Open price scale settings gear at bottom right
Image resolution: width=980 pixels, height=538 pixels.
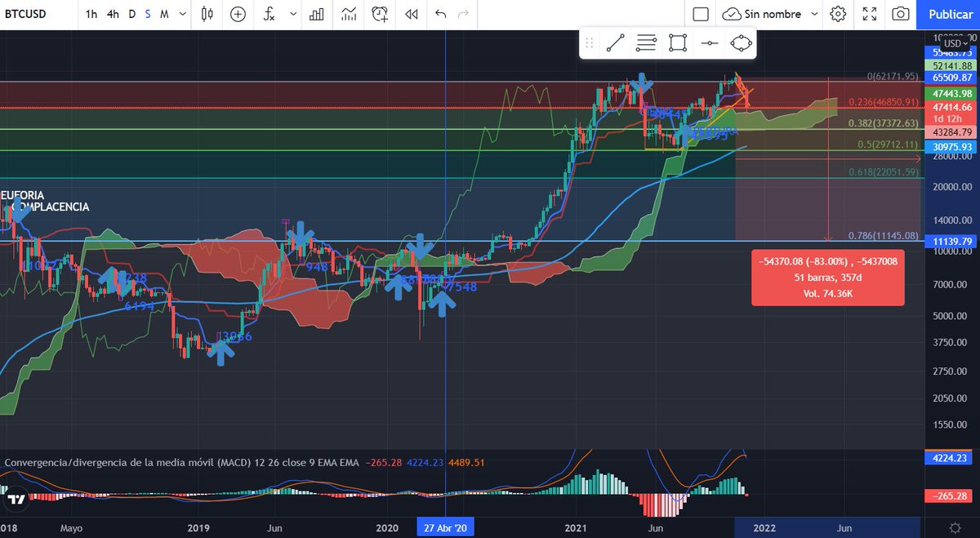[x=955, y=527]
